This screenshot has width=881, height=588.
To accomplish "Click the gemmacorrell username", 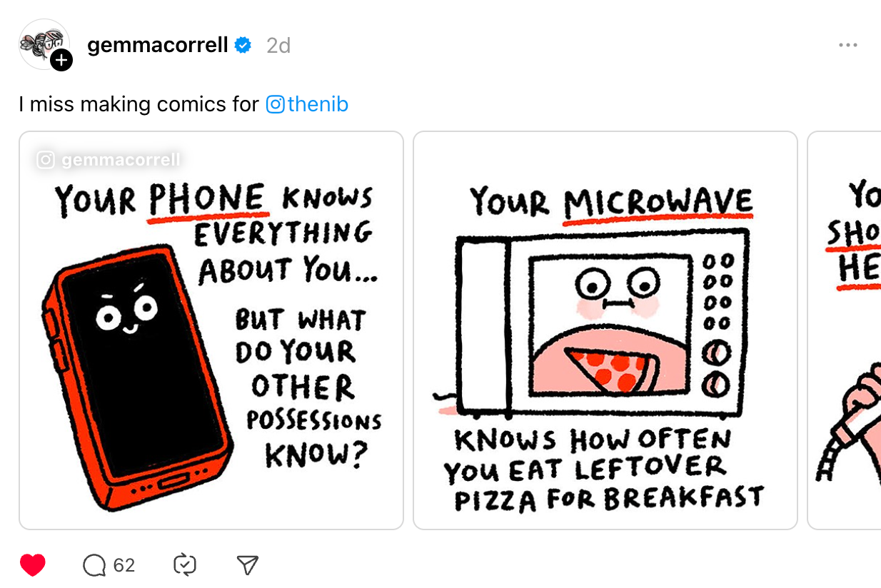I will pos(157,45).
